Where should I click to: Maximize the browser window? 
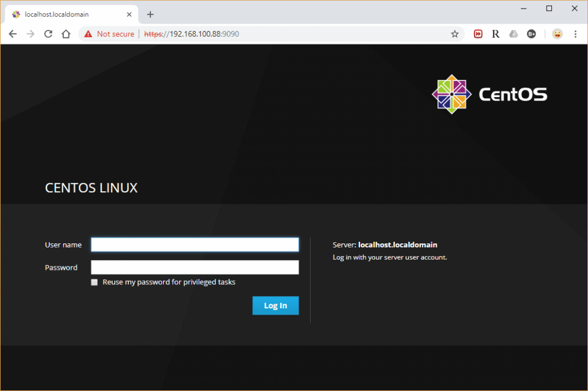[x=549, y=9]
